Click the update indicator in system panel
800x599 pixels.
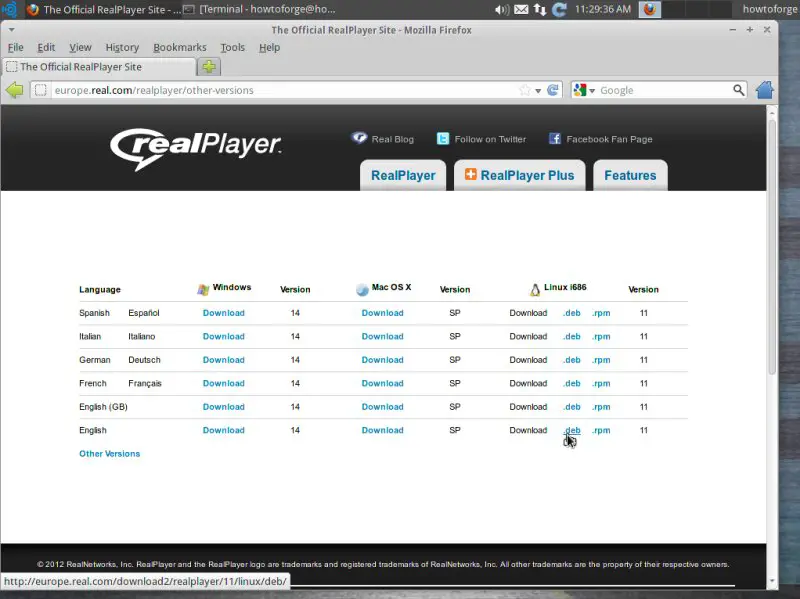(560, 9)
